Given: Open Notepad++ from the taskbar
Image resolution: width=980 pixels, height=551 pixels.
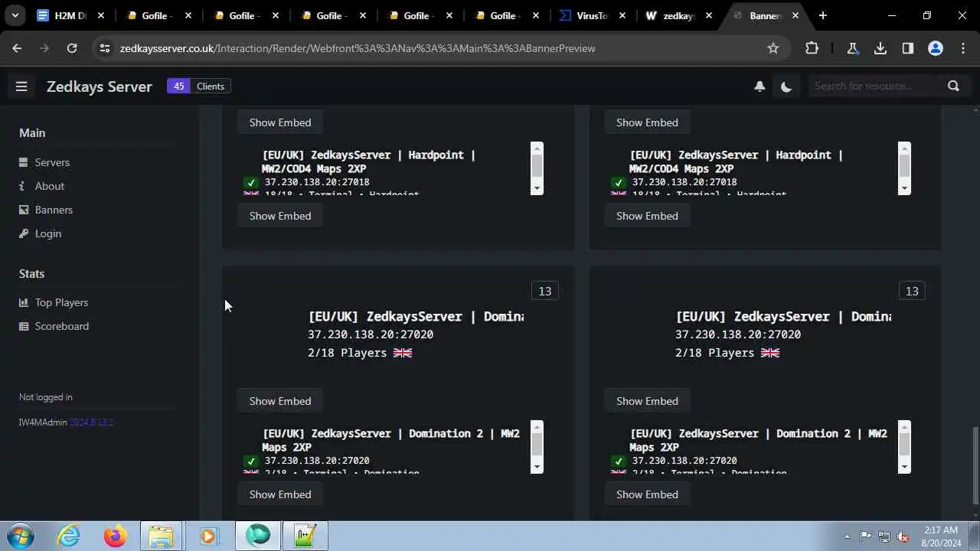Looking at the screenshot, I should pyautogui.click(x=305, y=536).
